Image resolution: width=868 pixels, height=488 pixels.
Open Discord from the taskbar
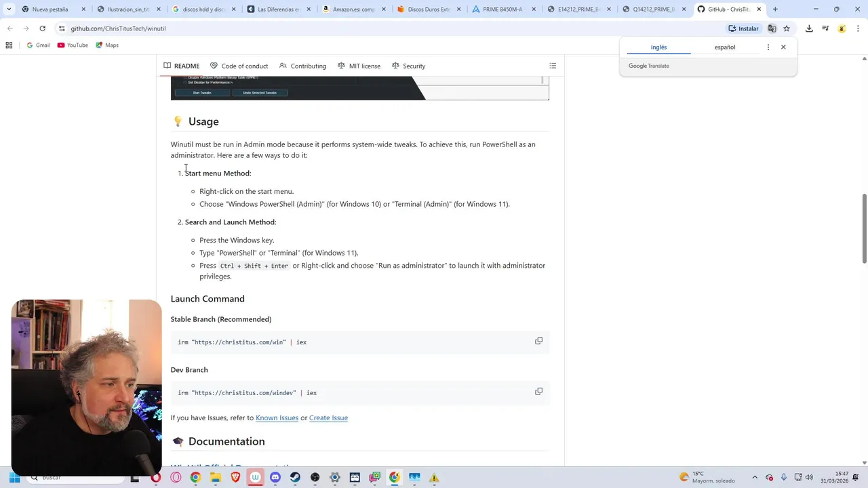(x=275, y=477)
